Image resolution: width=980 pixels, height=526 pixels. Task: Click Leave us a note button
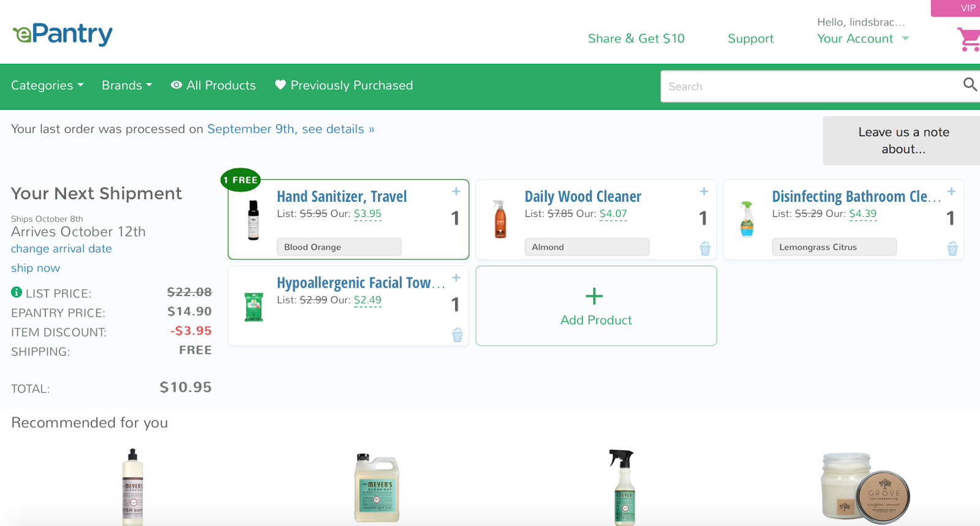(903, 140)
